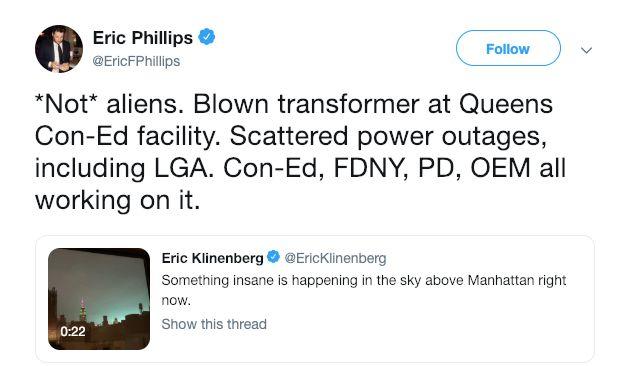Open Eric Phillips' profile avatar
Viewport: 622px width, 366px height.
click(59, 49)
